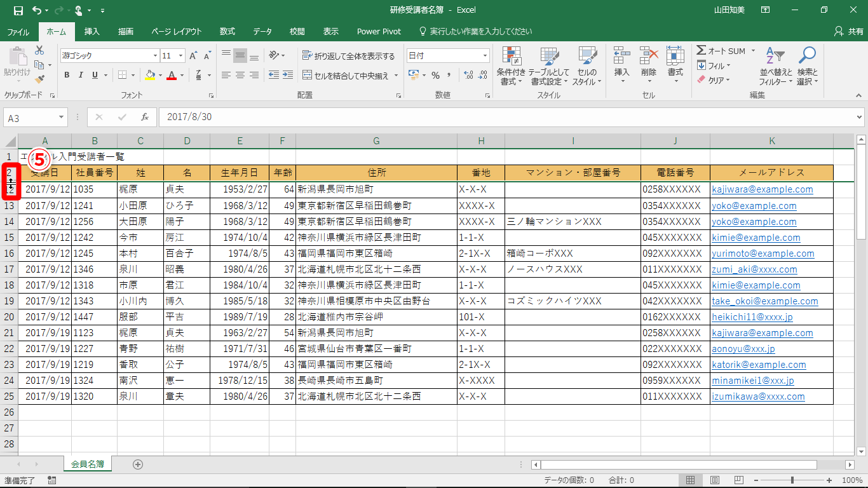Toggle top vertical alignment
The height and width of the screenshot is (488, 868).
pyautogui.click(x=226, y=56)
